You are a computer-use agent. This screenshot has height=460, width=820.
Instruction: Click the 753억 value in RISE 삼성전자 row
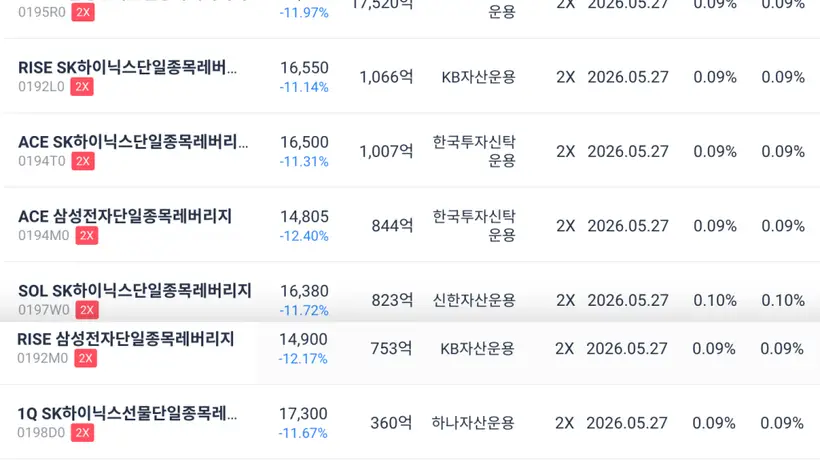pyautogui.click(x=391, y=349)
